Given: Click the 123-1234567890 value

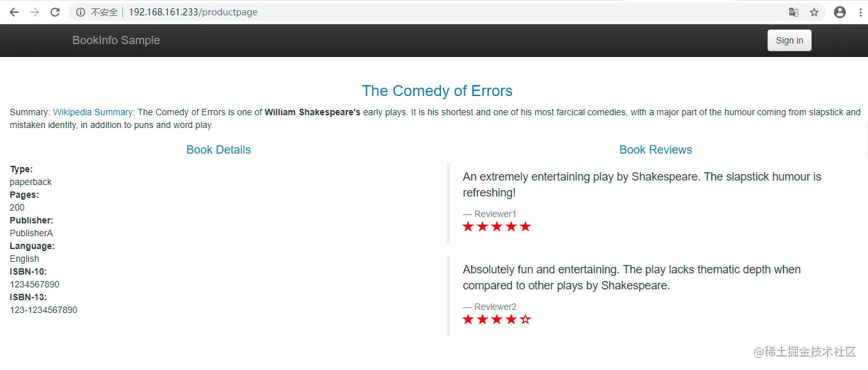Looking at the screenshot, I should (44, 310).
